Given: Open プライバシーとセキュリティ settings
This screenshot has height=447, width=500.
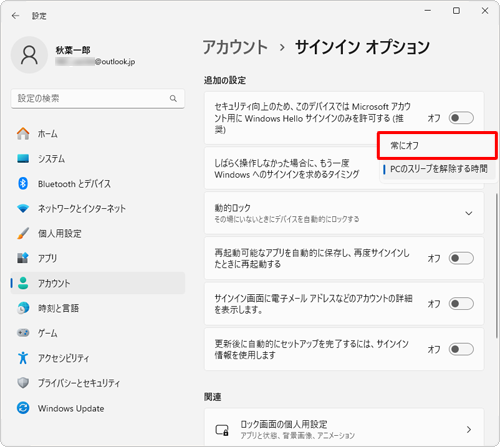Looking at the screenshot, I should [x=98, y=383].
